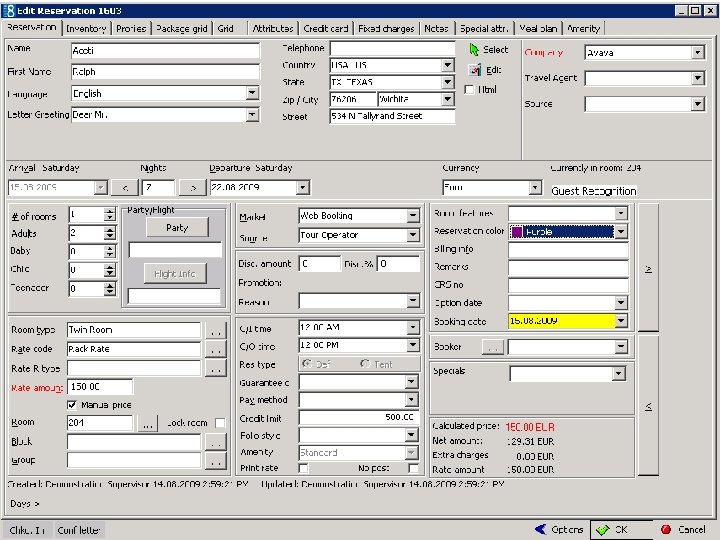
Task: Open Room number lookup ellipsis button
Action: [147, 423]
